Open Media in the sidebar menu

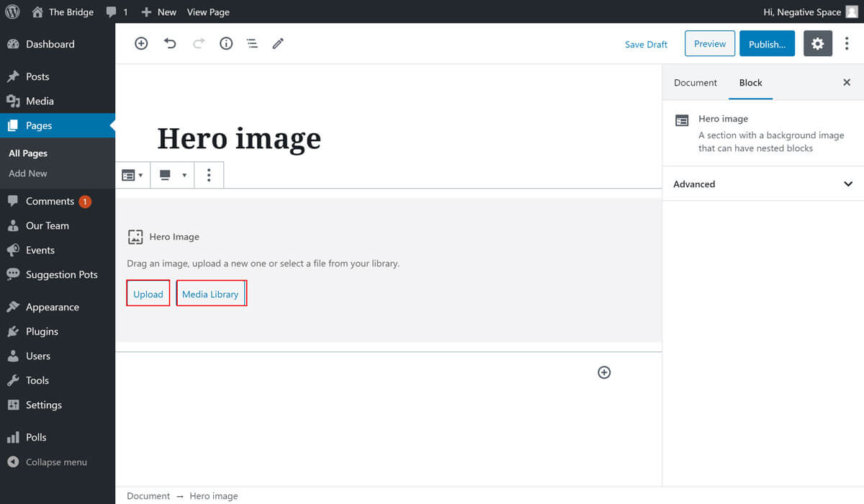pos(40,101)
